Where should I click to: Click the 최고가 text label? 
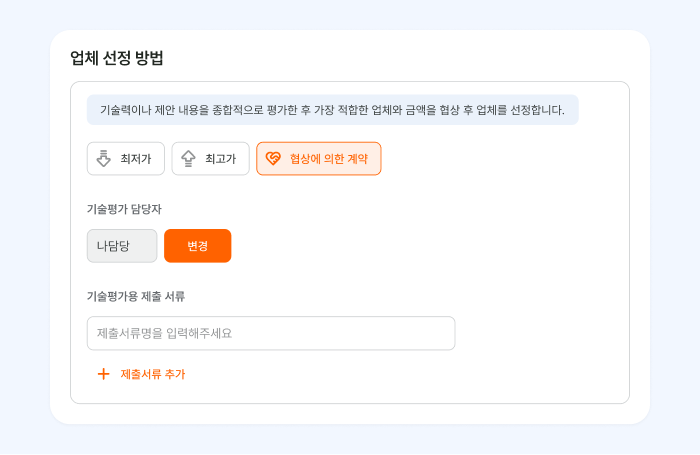(221, 159)
